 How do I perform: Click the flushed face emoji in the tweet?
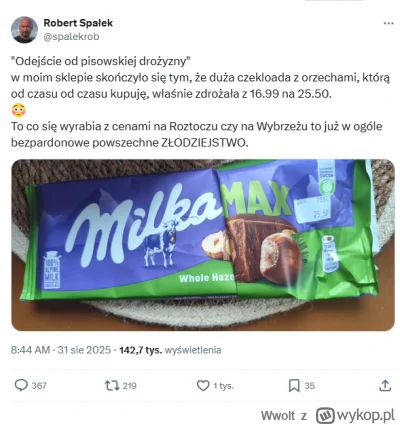tap(18, 111)
